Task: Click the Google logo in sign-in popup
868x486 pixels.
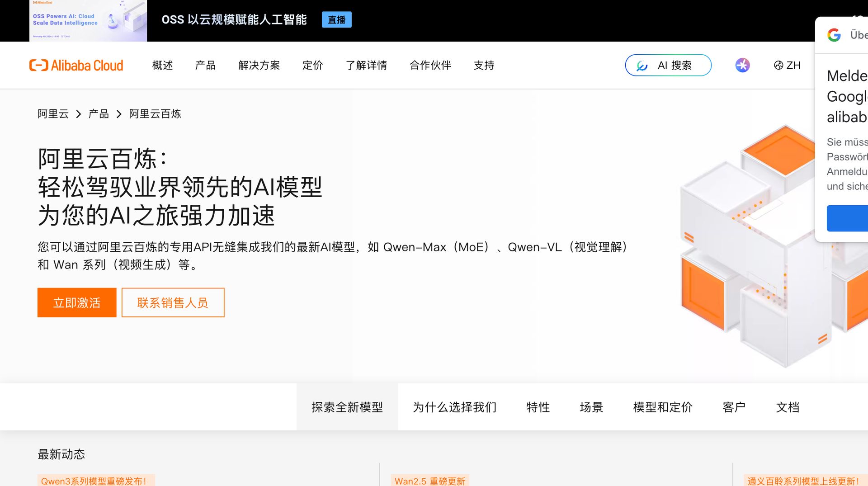Action: pyautogui.click(x=834, y=35)
